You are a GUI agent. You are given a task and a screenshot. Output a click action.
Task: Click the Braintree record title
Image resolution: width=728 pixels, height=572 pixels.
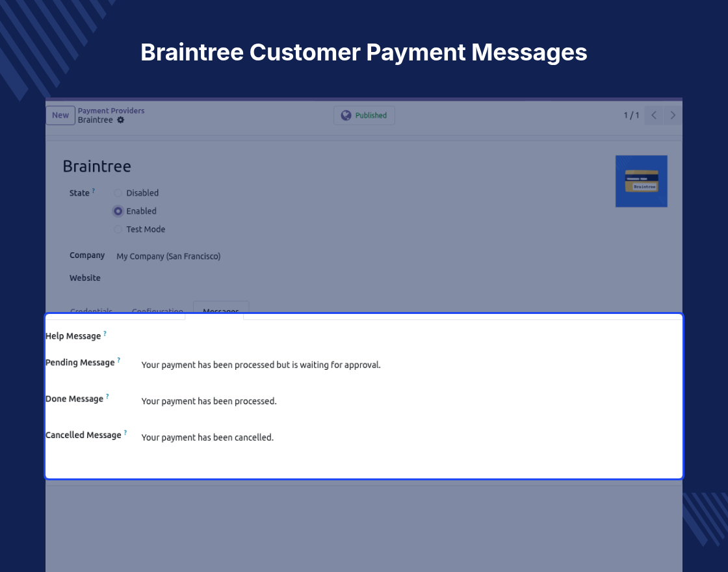[97, 166]
